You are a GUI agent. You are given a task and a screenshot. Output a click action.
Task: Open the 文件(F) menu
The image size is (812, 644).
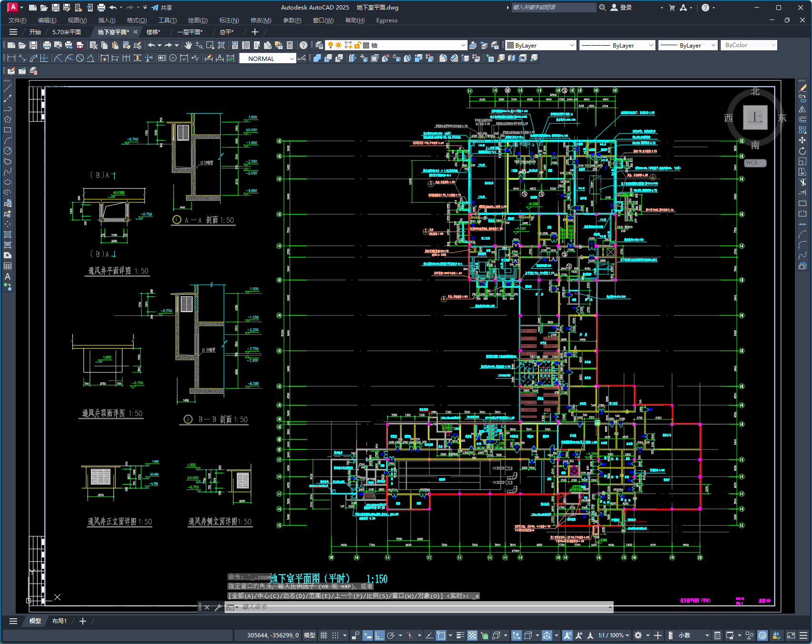17,20
